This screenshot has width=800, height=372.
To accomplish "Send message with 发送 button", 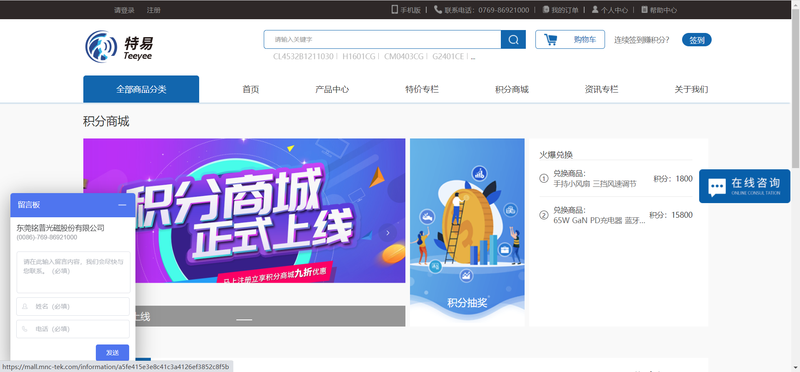I will (112, 353).
